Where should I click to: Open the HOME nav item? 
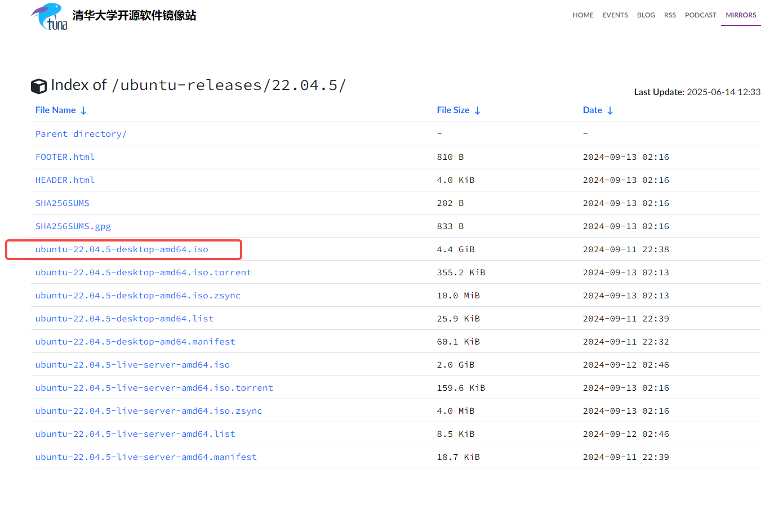point(583,15)
